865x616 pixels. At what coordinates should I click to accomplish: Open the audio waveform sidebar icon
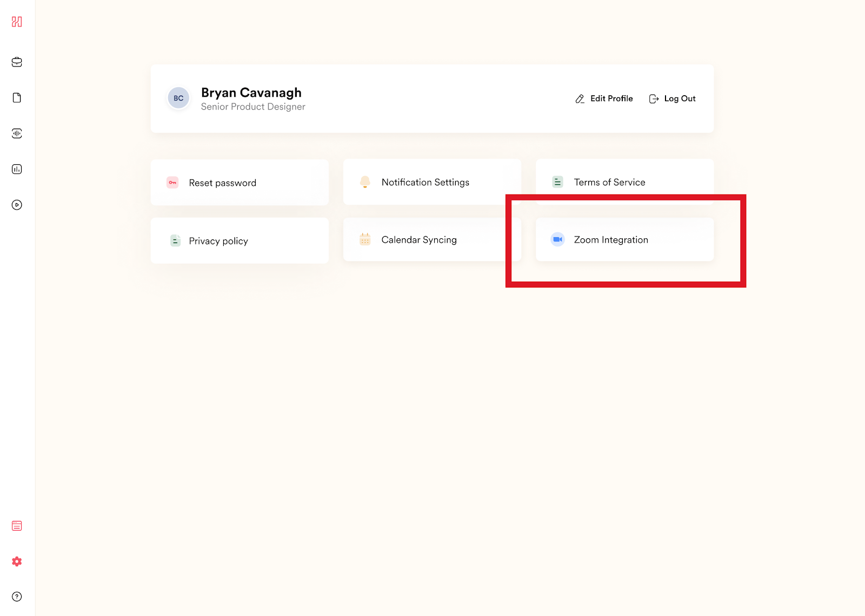[17, 133]
